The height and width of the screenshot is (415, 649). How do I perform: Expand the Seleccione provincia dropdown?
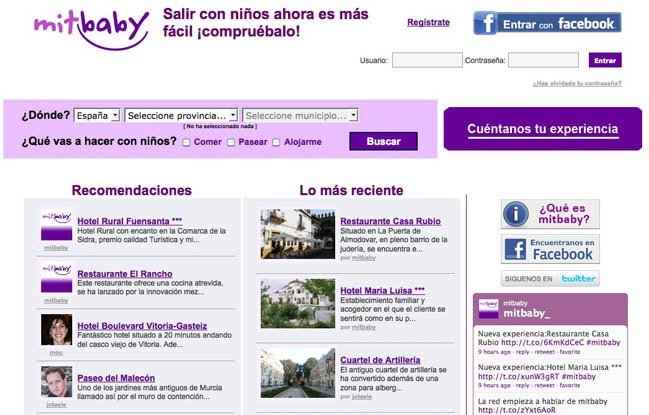click(x=181, y=115)
